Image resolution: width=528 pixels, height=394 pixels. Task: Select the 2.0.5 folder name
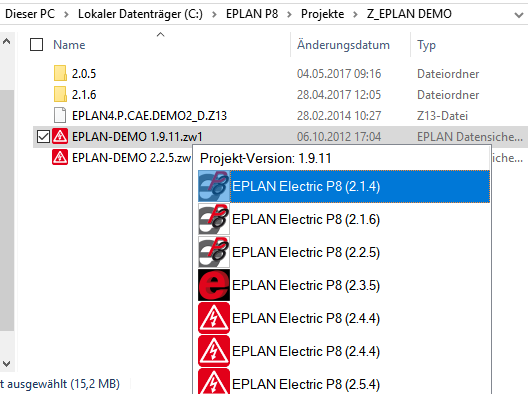tap(84, 73)
